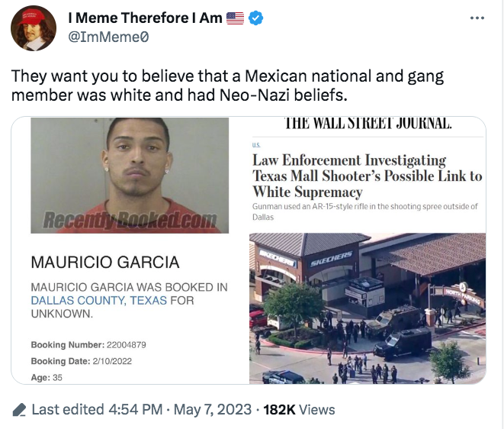Click the Last edited 4:54 PM timestamp

point(97,410)
